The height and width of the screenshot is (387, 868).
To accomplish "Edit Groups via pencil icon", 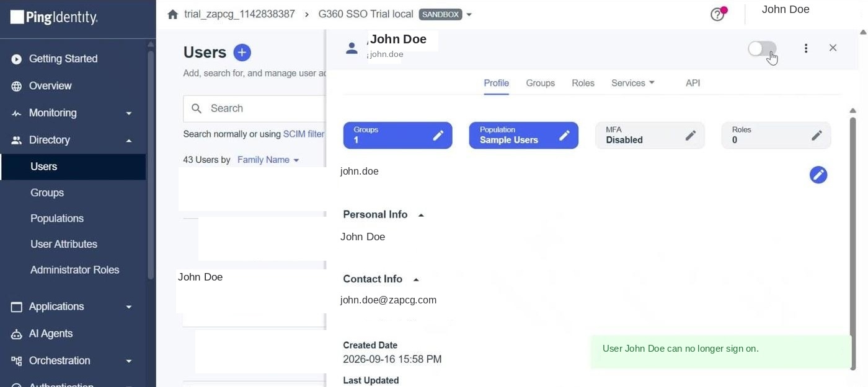I will click(438, 136).
